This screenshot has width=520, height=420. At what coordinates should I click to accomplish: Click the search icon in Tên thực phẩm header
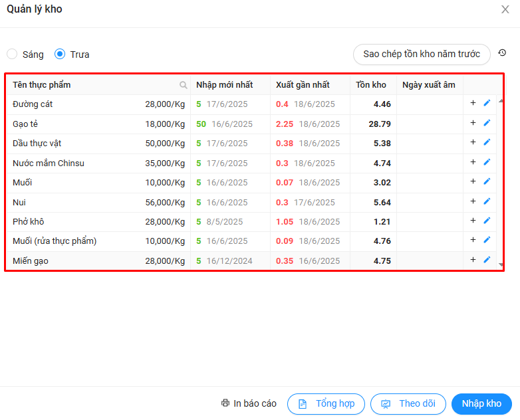coord(183,85)
